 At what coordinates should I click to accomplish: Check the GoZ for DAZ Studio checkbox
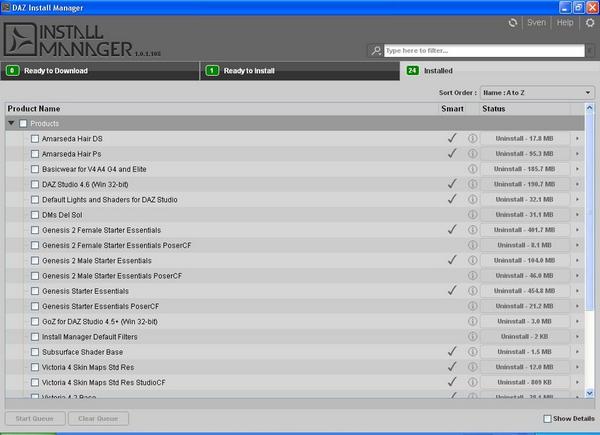coord(35,321)
